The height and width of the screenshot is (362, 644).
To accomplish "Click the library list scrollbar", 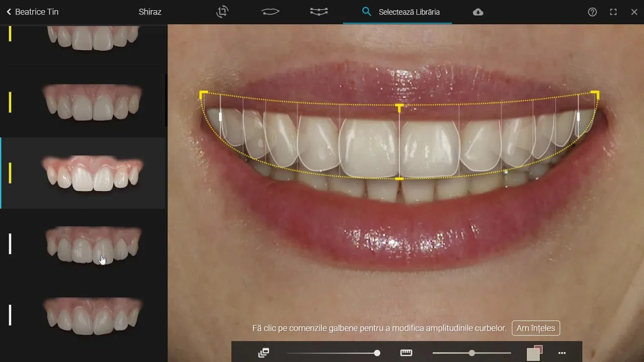I will (166, 101).
